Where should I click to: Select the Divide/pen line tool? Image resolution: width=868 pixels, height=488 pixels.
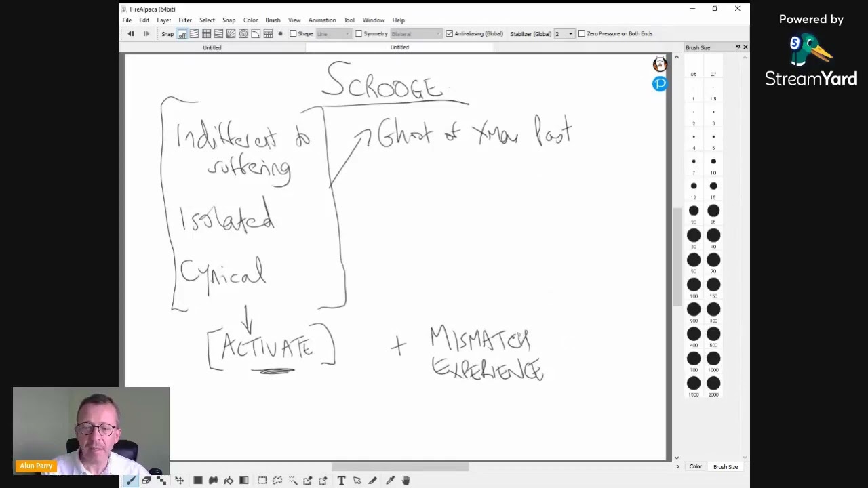[x=372, y=480]
